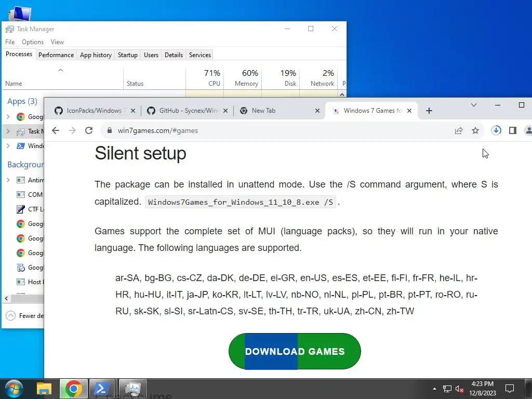532x399 pixels.
Task: Open Task Manager Options menu
Action: 33,42
